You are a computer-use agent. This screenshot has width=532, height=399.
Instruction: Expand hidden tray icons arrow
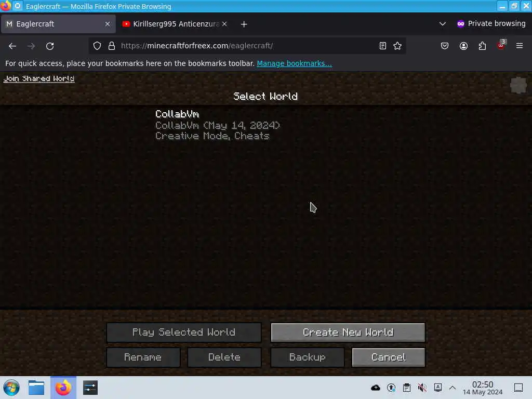pyautogui.click(x=453, y=388)
